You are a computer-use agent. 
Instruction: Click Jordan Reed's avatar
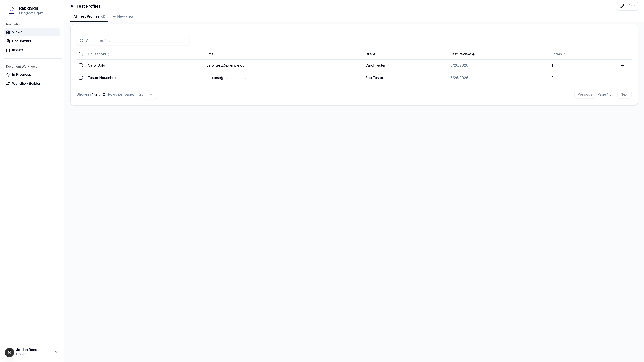(x=10, y=352)
